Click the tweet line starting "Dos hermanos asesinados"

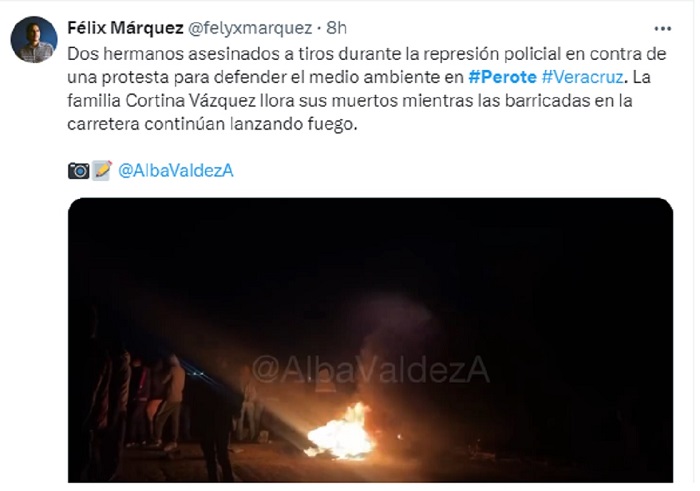pos(367,54)
